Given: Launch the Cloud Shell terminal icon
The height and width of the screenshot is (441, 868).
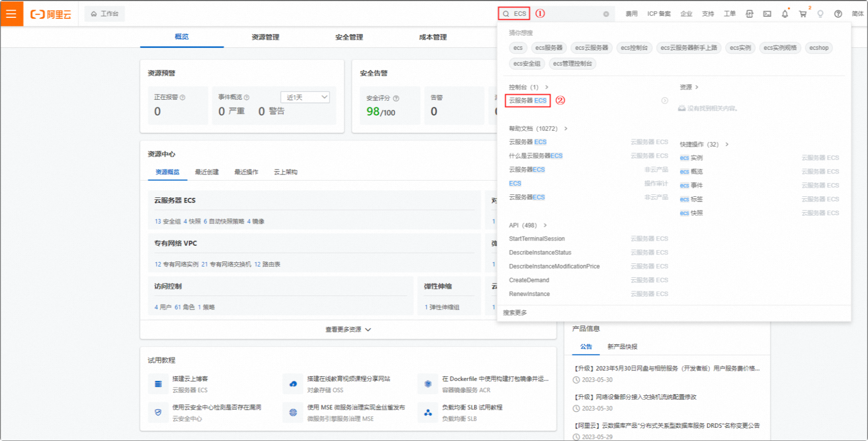Looking at the screenshot, I should (767, 14).
